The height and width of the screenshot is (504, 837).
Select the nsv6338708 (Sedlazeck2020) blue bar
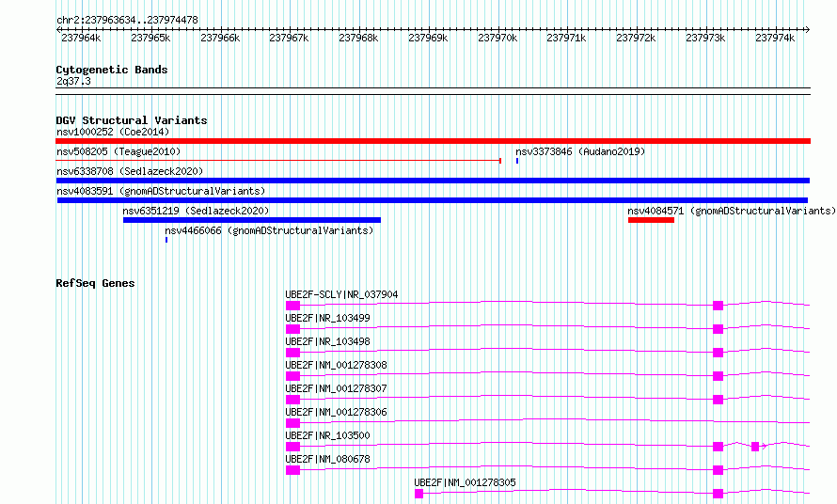click(x=433, y=181)
